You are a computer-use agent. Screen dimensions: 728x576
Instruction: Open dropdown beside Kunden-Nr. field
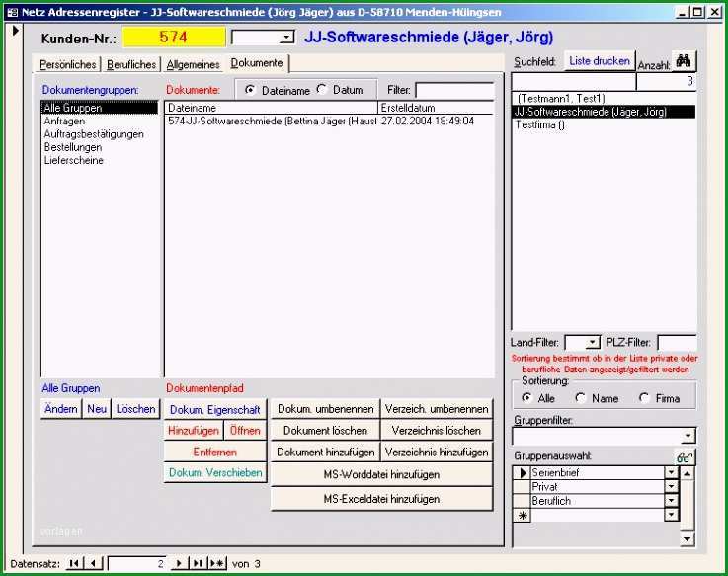(x=287, y=38)
